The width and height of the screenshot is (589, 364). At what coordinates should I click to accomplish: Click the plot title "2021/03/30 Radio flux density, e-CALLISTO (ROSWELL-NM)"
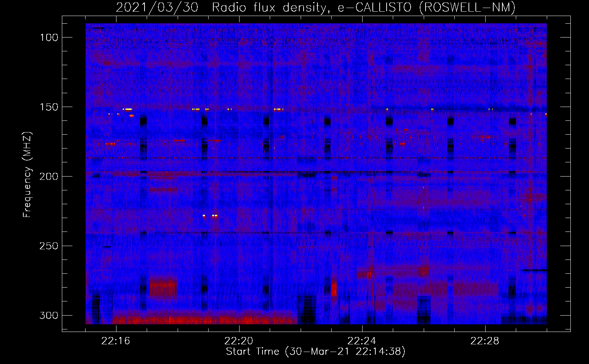pos(316,7)
